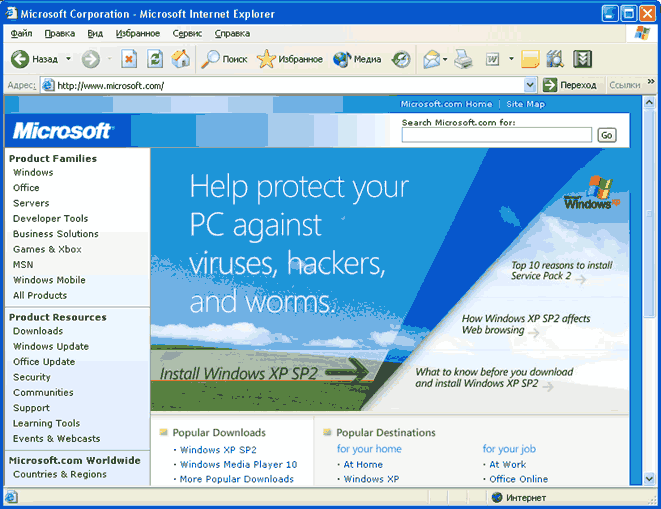Screen dimensions: 661x509
Task: Open the Site Map link
Action: pos(525,104)
